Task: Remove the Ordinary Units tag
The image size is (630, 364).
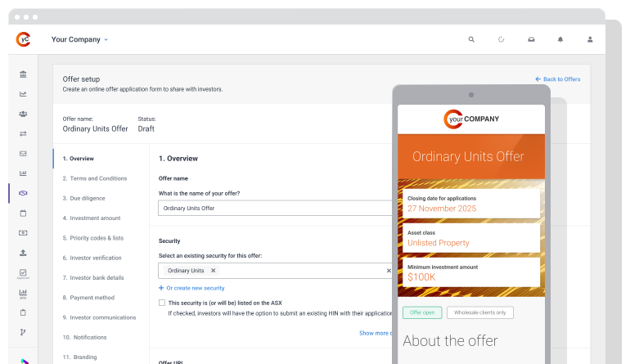Action: [x=214, y=271]
